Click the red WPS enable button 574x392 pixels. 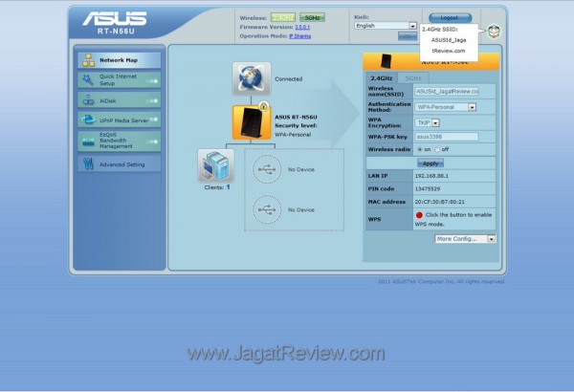(x=419, y=215)
